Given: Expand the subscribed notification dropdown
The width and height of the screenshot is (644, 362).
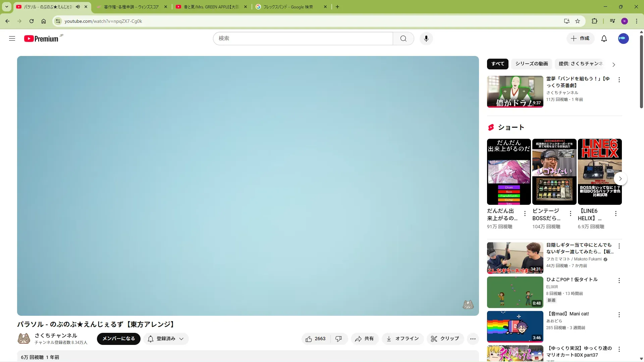Looking at the screenshot, I should (166, 339).
